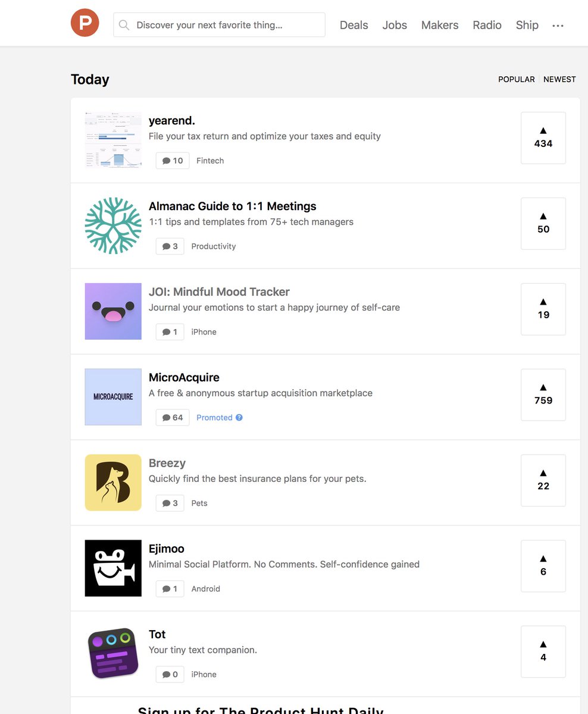Open the Almanac snowflake logo thumbnail
This screenshot has width=588, height=714.
coord(113,226)
